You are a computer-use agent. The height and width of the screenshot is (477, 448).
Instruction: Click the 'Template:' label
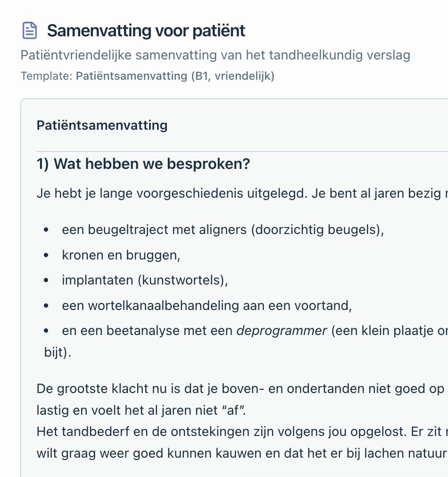click(x=47, y=76)
